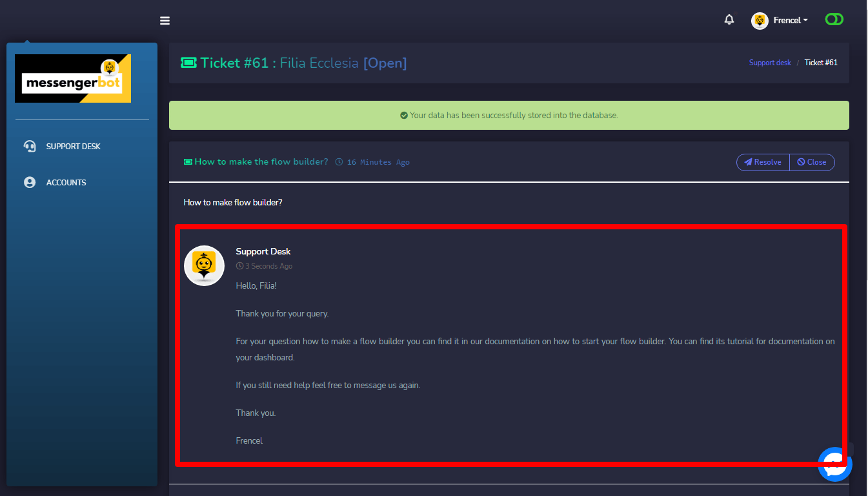Open the hamburger sidebar menu icon
Screen dimensions: 868x496
pyautogui.click(x=165, y=21)
